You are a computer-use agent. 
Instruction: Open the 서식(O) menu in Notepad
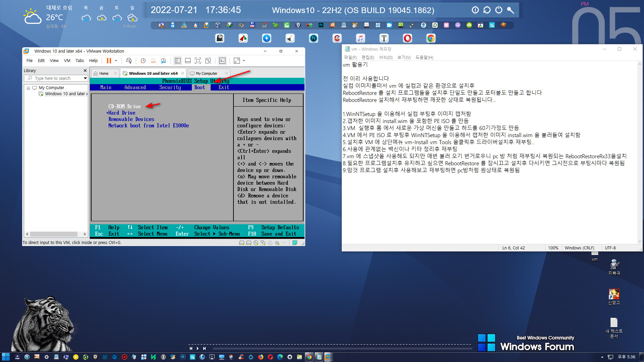click(x=386, y=58)
